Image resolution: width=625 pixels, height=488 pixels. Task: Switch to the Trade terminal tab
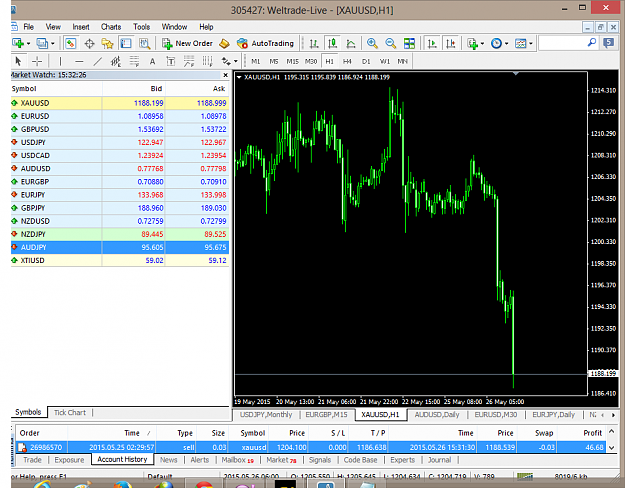click(32, 460)
